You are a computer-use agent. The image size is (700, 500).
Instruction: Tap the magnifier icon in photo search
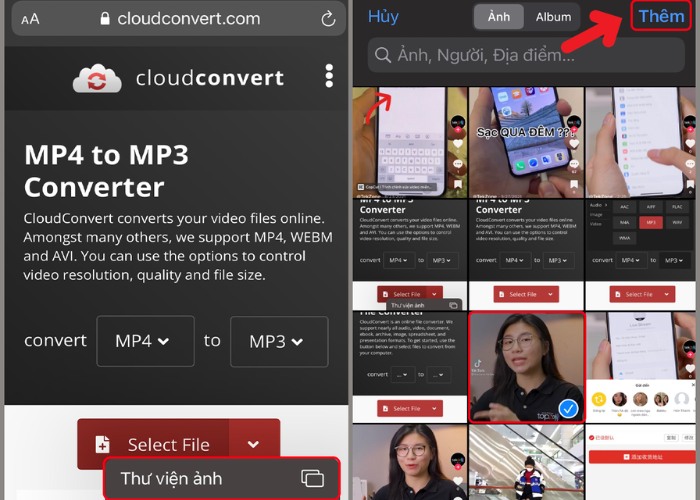coord(381,55)
